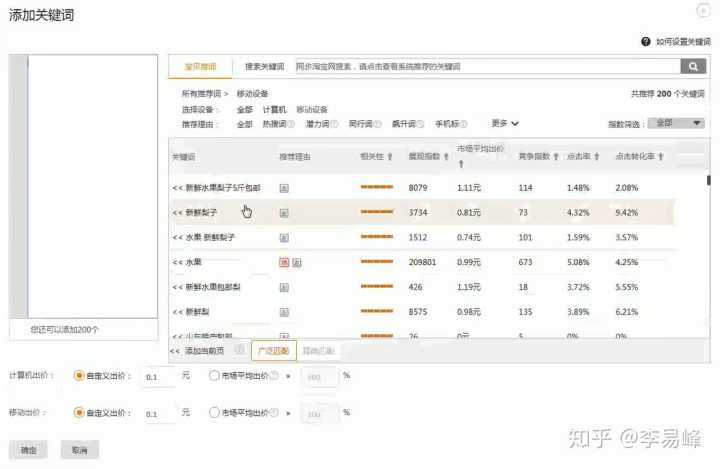Click the red 热 icon in 水果 row
Viewport: 720px width, 469px height.
coord(284,262)
